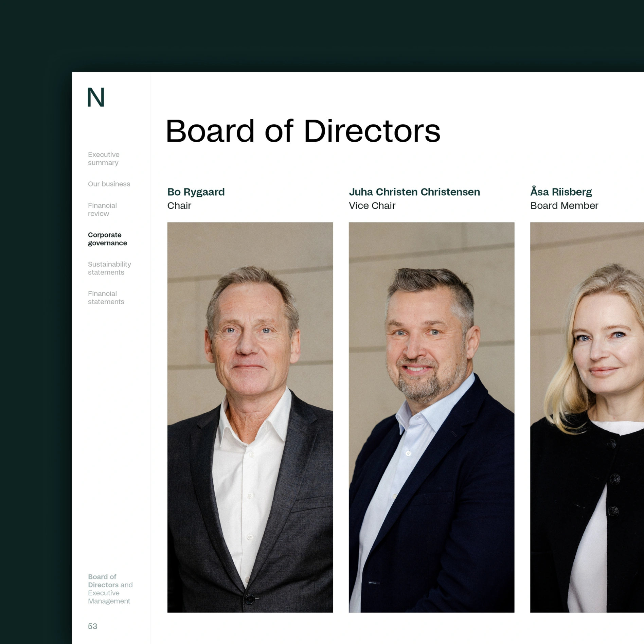Click the N logo in the sidebar
The height and width of the screenshot is (644, 644).
tap(96, 97)
